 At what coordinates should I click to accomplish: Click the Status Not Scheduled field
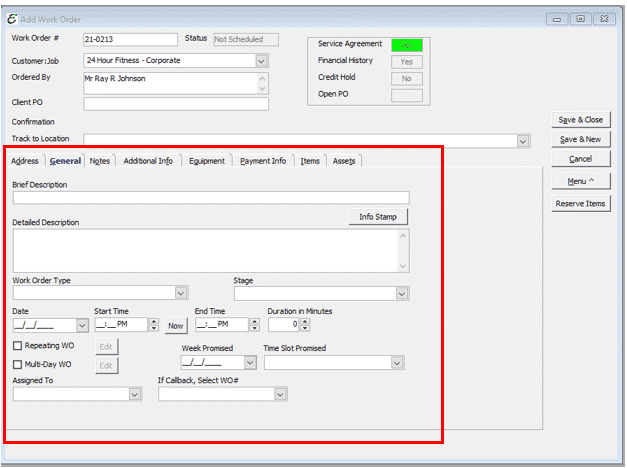246,39
